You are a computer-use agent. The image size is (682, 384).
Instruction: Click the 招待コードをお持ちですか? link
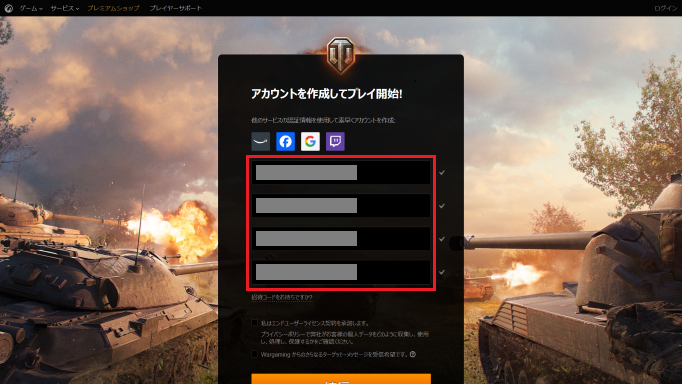(x=281, y=297)
